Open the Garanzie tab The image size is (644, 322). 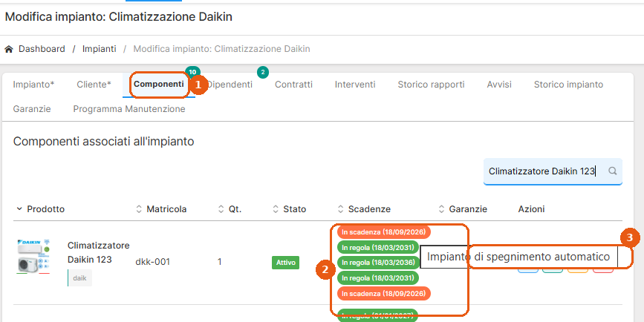point(32,109)
